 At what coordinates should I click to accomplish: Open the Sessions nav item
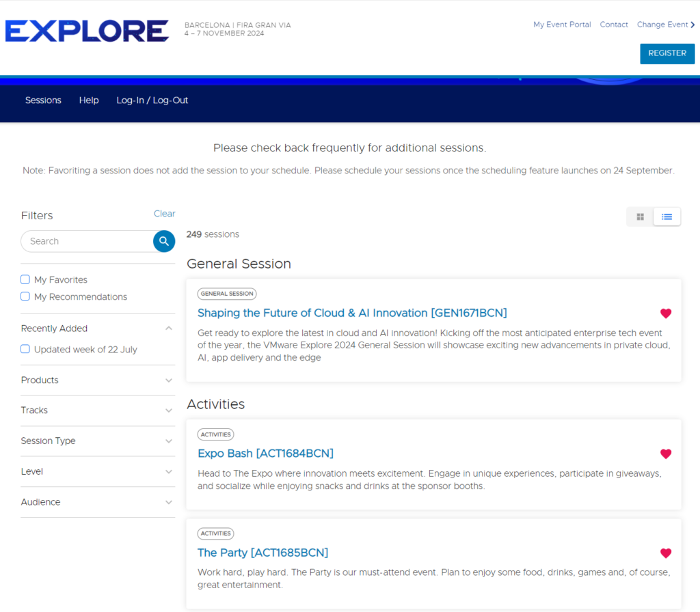(x=43, y=100)
